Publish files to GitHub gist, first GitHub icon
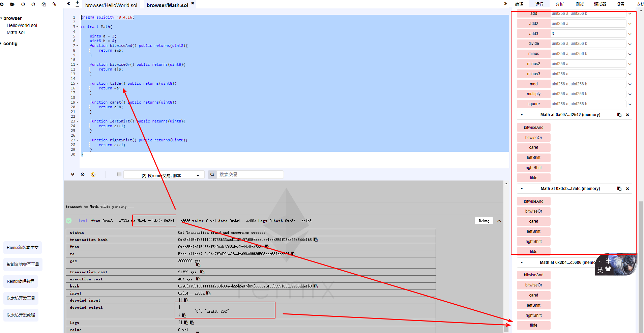 click(23, 4)
